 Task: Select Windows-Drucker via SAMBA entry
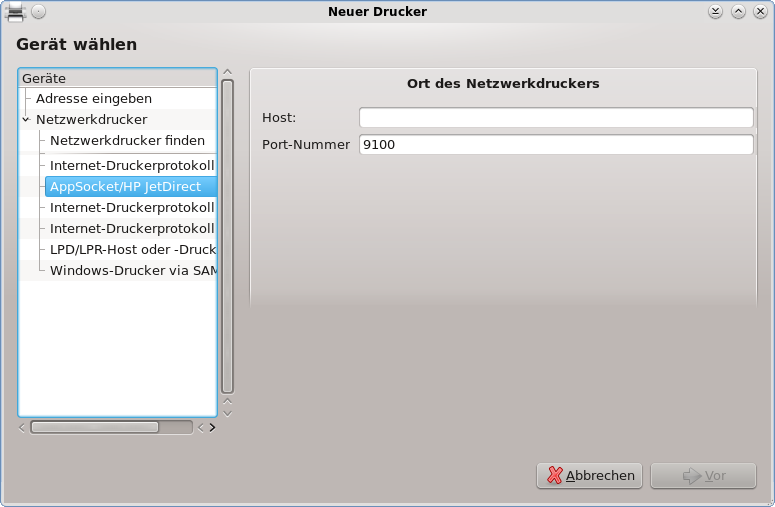click(133, 270)
